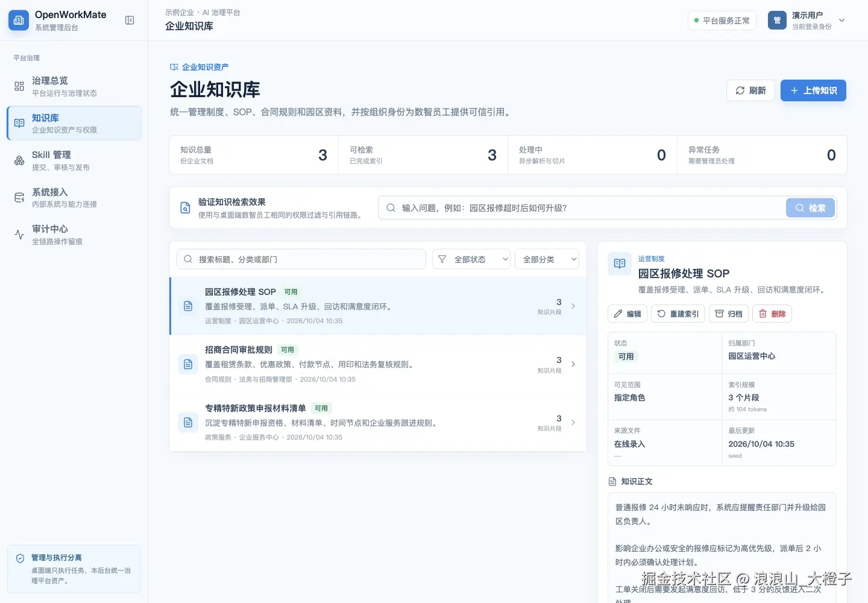
Task: Click the 检索 search button
Action: [x=810, y=208]
